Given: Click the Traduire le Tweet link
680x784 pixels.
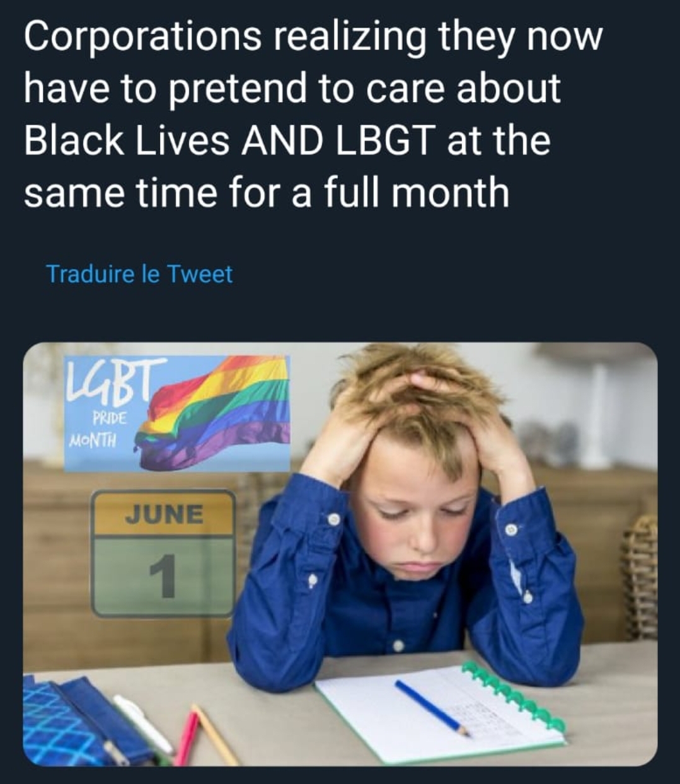Looking at the screenshot, I should point(139,274).
